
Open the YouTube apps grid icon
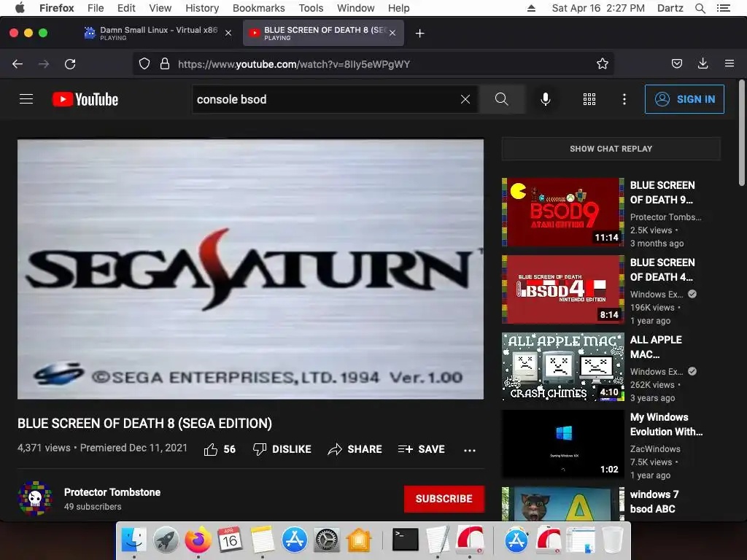[x=589, y=99]
